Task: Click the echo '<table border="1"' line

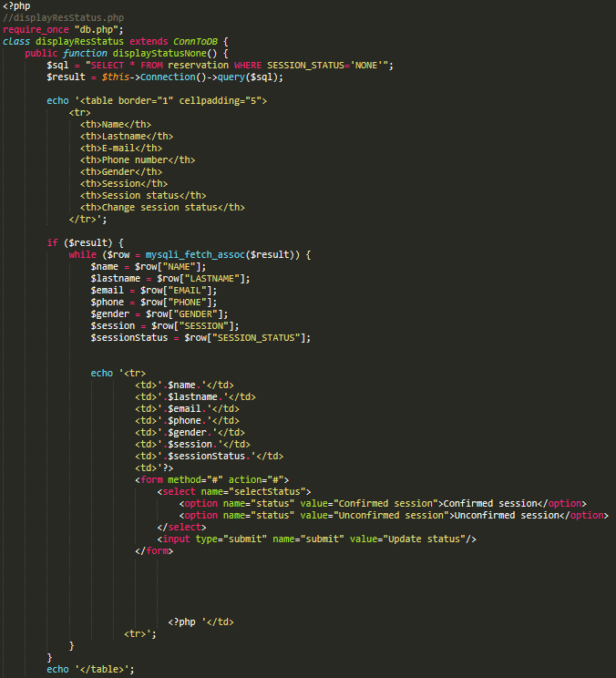Action: 157,101
